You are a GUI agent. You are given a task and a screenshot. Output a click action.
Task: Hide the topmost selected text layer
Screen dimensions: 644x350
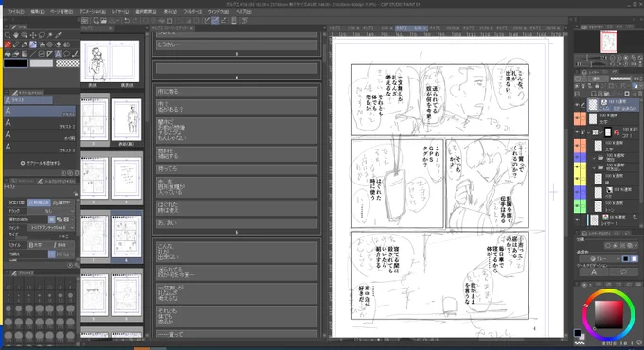pyautogui.click(x=577, y=105)
